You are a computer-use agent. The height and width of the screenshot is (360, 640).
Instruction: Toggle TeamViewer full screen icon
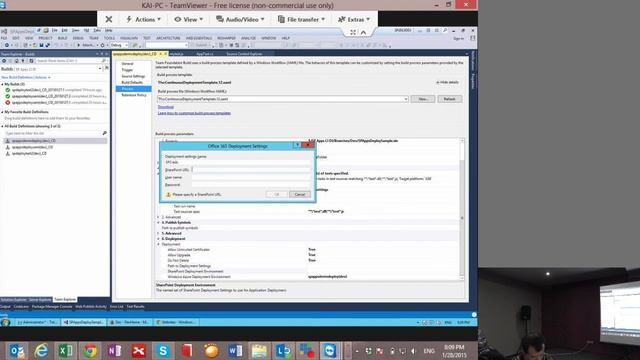coord(353,32)
